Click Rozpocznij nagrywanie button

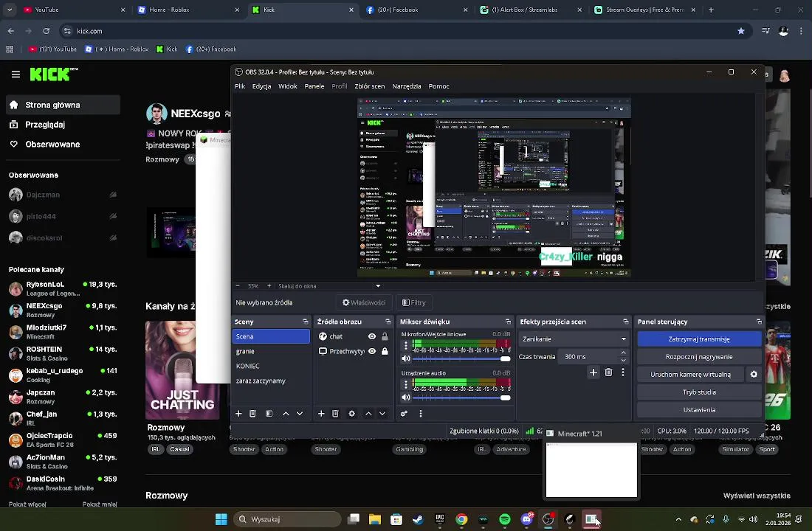[699, 357]
